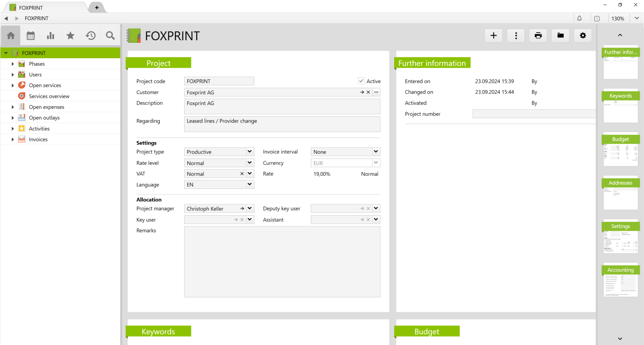Viewport: 644px width, 345px height.
Task: Open Customer lookup ellipsis button
Action: click(376, 92)
